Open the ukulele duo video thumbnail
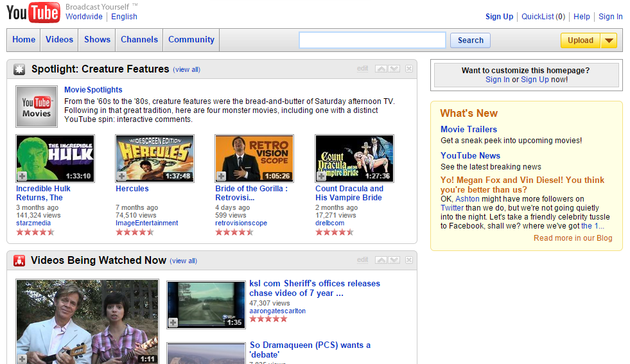Screen dimensions: 630x364 (87, 322)
